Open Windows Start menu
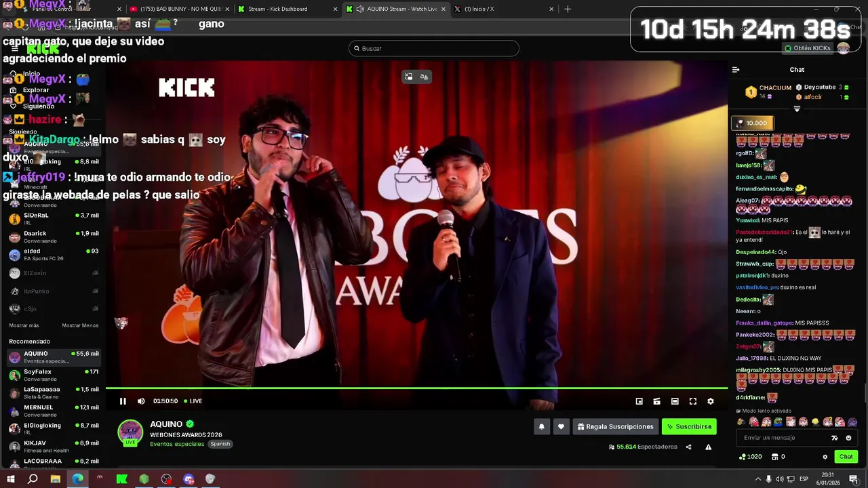This screenshot has height=488, width=868. [11, 479]
